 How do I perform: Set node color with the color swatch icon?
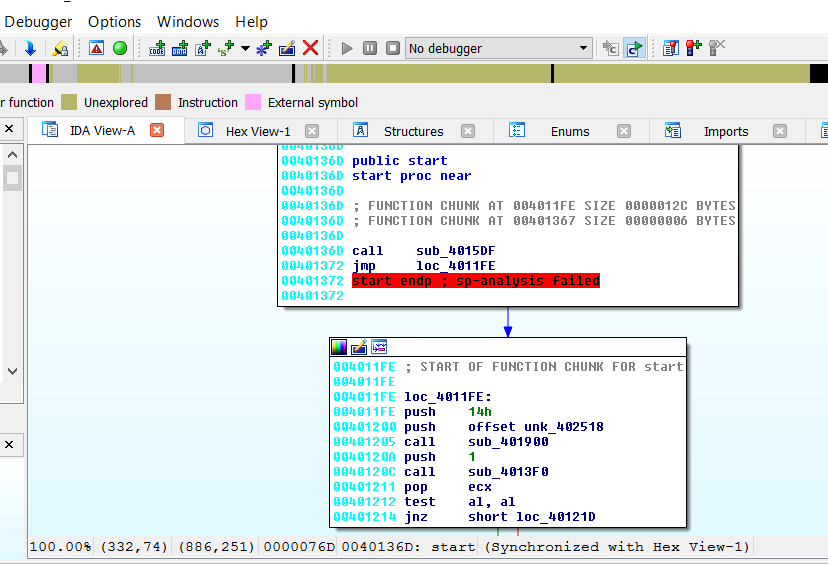point(339,347)
